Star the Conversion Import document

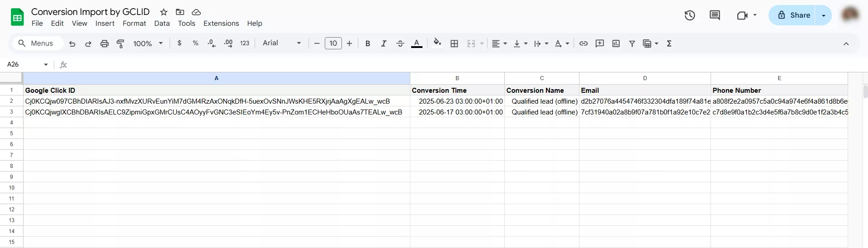[x=164, y=12]
